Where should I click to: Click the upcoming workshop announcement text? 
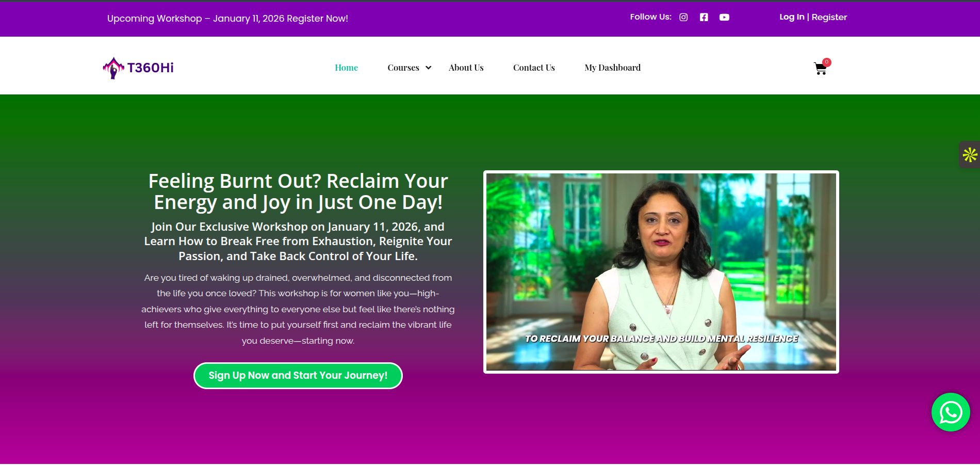227,19
